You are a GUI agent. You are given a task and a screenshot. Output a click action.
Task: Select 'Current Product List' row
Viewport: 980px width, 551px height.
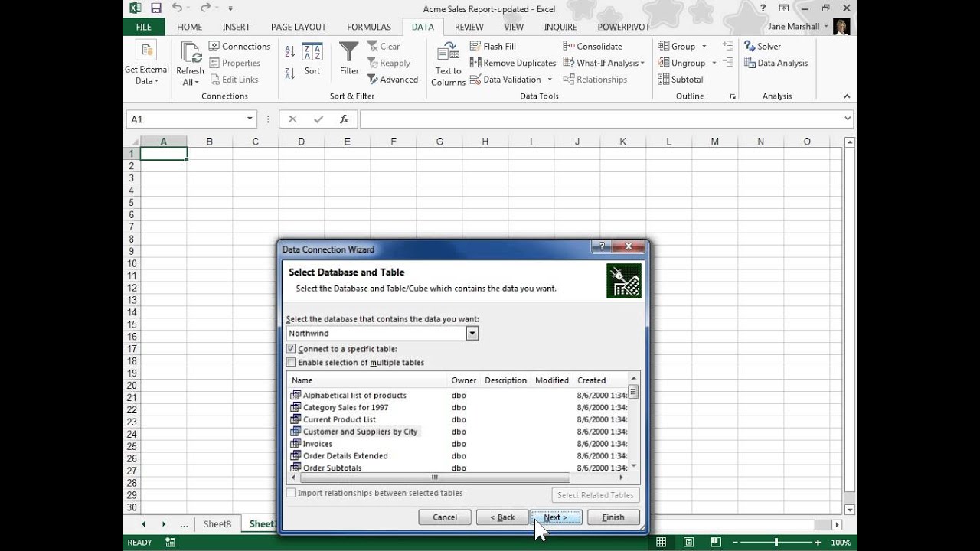pos(339,420)
